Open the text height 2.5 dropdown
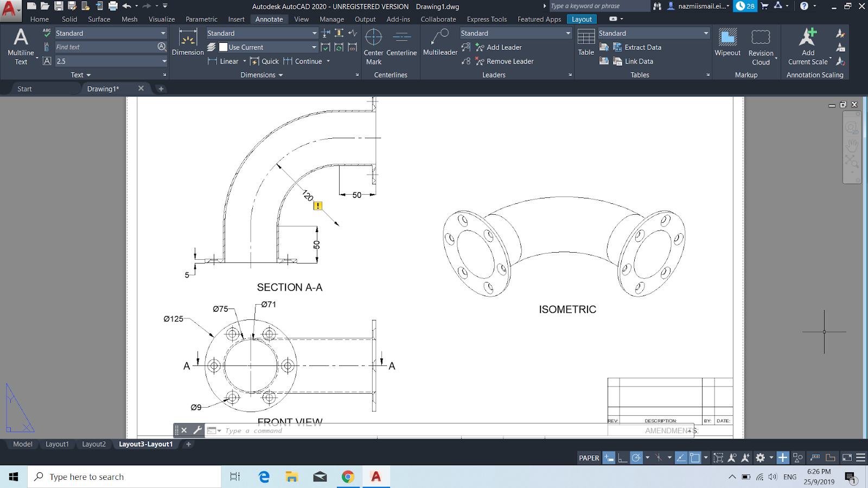Screen dimensions: 868x488 164,61
